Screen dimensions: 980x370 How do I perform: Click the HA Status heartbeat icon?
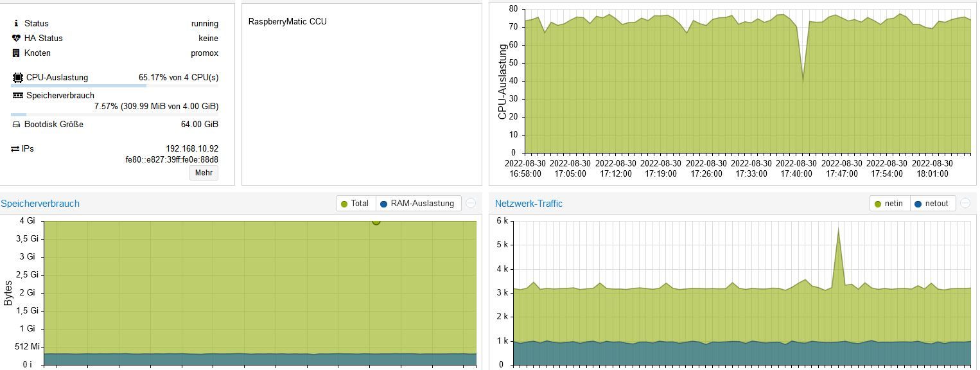pos(16,38)
